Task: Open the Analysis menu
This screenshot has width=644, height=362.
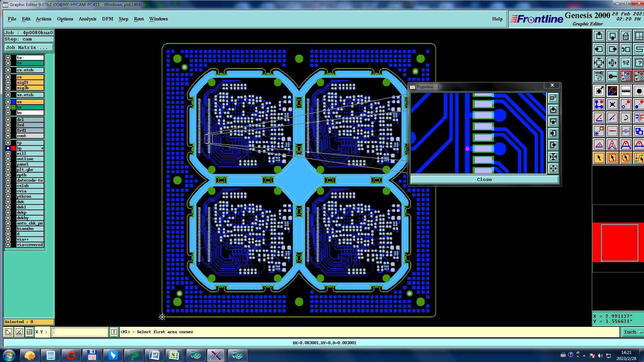Action: click(87, 19)
